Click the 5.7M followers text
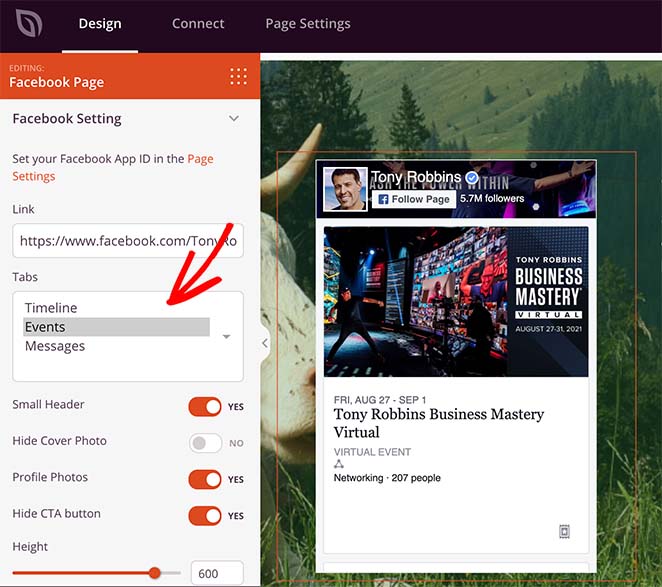662x587 pixels. tap(492, 198)
